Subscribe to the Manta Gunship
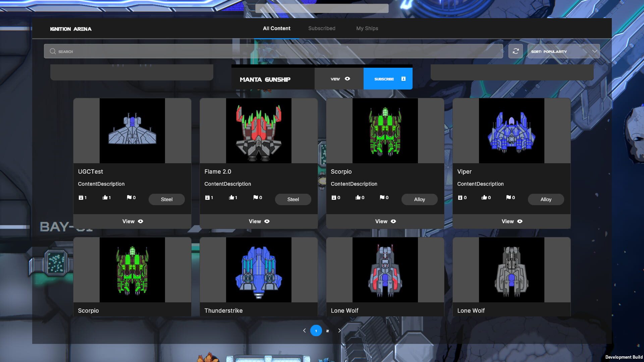The height and width of the screenshot is (362, 644). (388, 79)
